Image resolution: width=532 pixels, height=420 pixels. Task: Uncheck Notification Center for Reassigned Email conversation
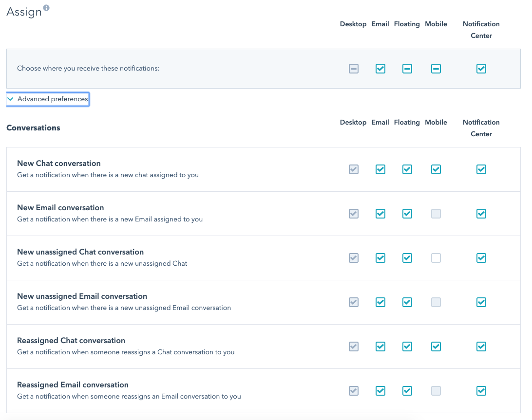(x=481, y=391)
